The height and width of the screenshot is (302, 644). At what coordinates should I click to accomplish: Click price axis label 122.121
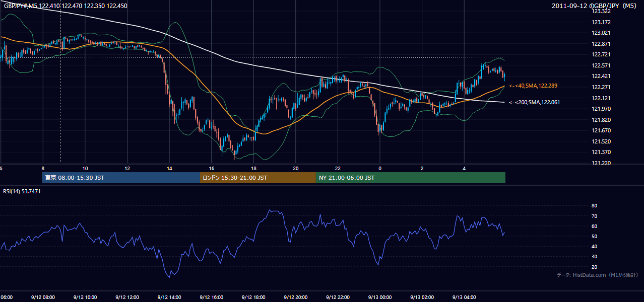[x=601, y=98]
